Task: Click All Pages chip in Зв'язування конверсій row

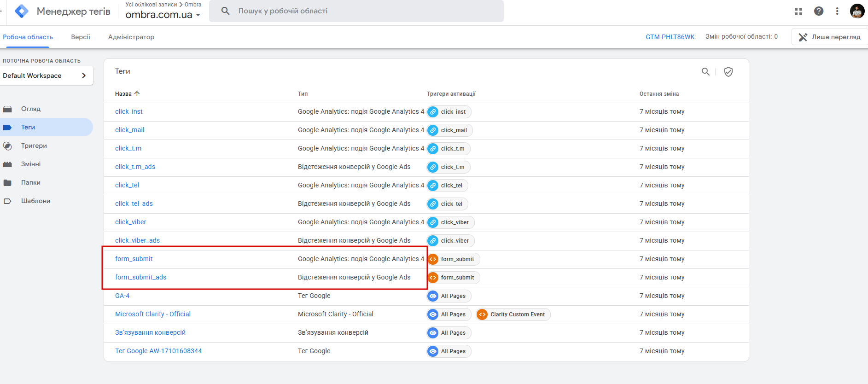Action: tap(449, 333)
